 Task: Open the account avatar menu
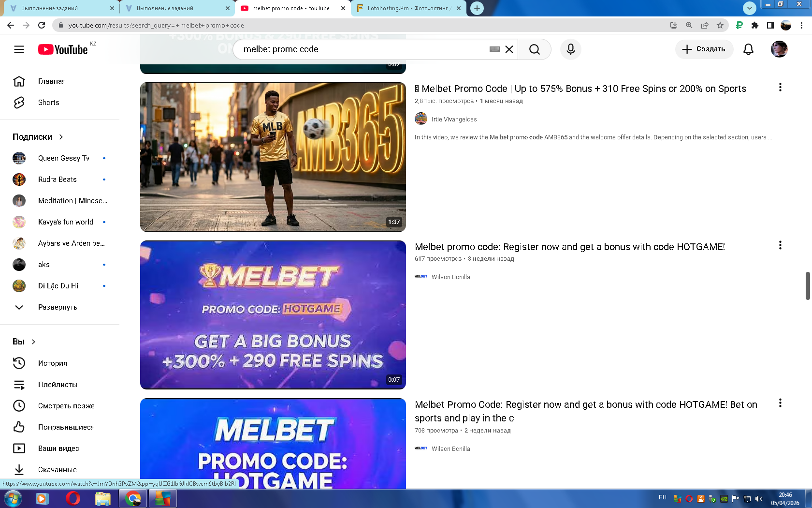click(x=779, y=49)
